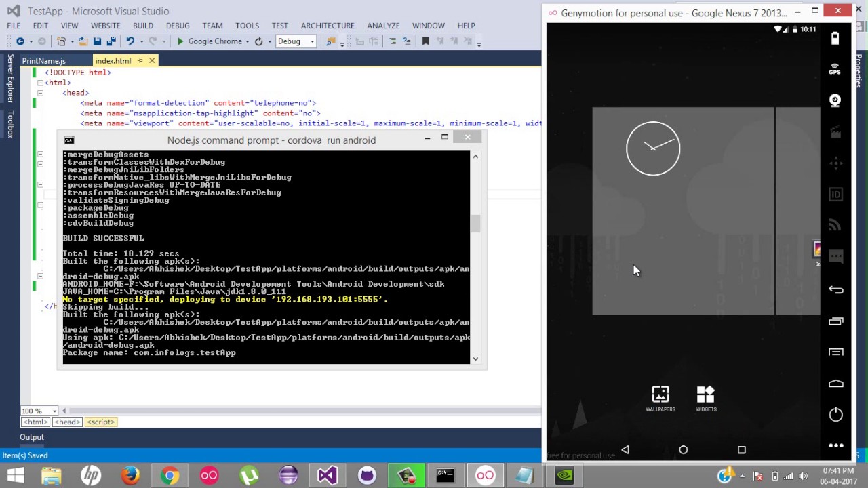Screen dimensions: 868x488
Task: Click Genymotion sidebar recent apps button
Action: (x=835, y=321)
